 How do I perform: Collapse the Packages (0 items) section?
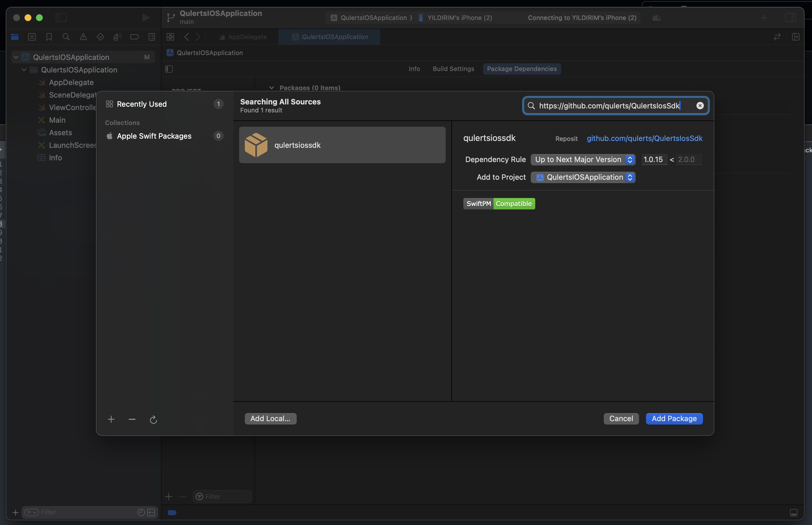coord(271,88)
